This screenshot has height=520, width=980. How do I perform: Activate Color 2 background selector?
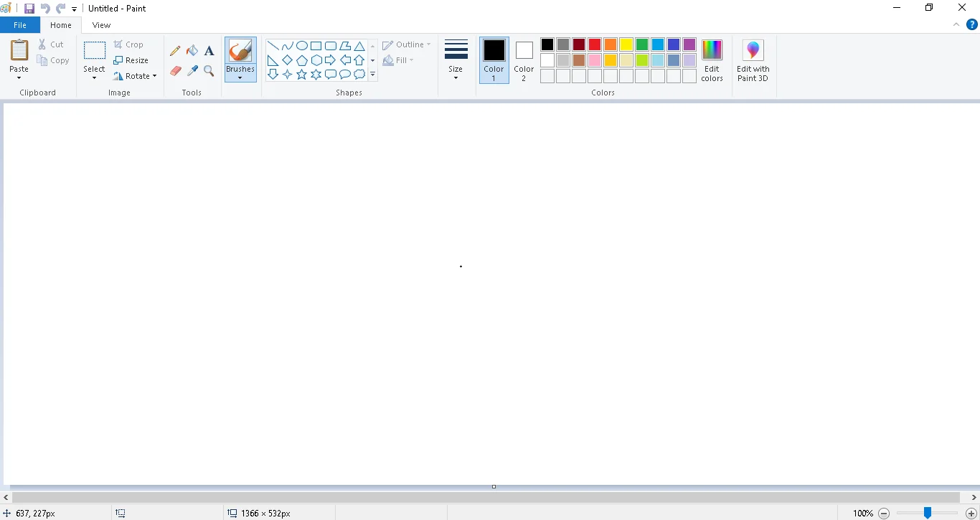(524, 60)
